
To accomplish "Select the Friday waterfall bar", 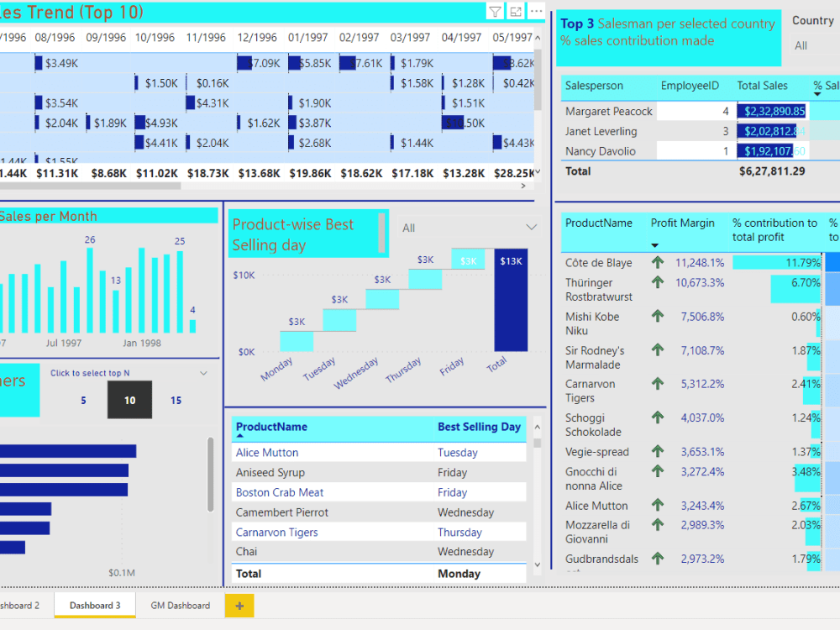I will coord(468,259).
